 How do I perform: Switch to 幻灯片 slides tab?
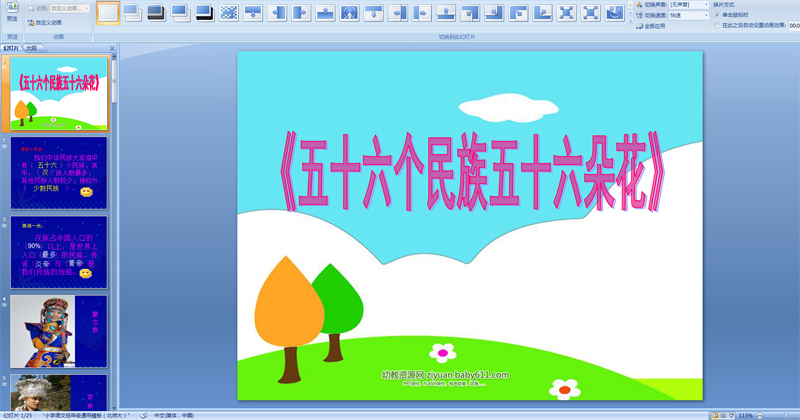click(x=11, y=48)
